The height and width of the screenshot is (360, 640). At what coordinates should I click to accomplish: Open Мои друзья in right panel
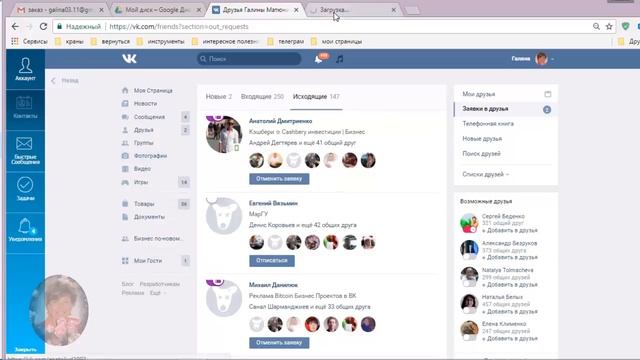point(479,94)
